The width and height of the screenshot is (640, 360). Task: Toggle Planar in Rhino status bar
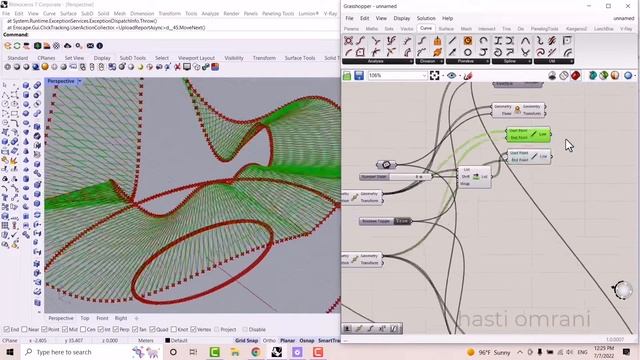pos(287,340)
